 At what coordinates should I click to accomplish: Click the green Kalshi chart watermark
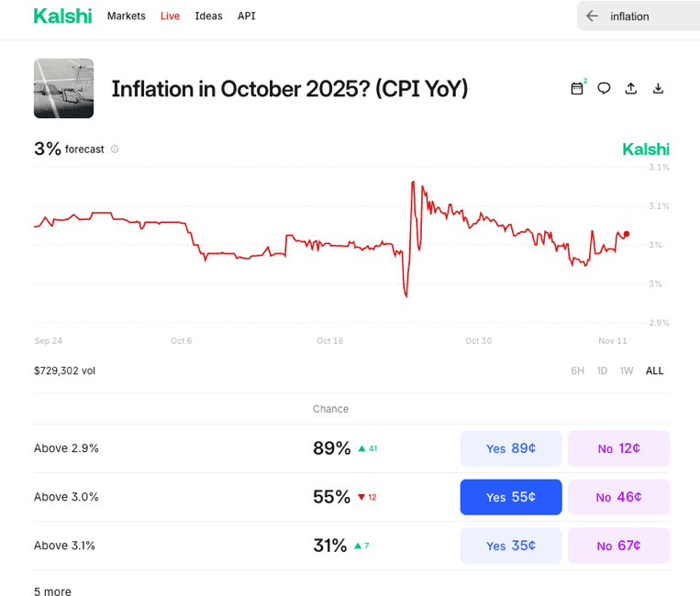pyautogui.click(x=646, y=149)
